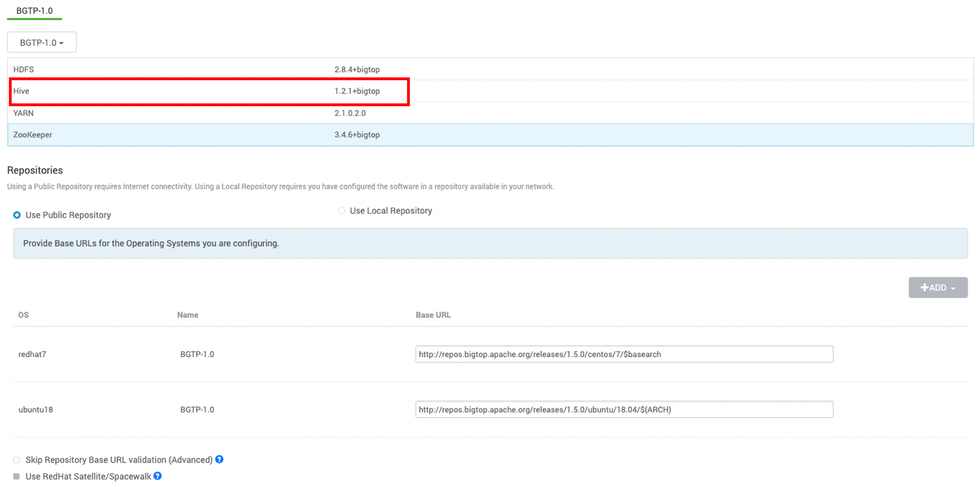980x487 pixels.
Task: Focus the redhat7 Base URL field
Action: 624,354
